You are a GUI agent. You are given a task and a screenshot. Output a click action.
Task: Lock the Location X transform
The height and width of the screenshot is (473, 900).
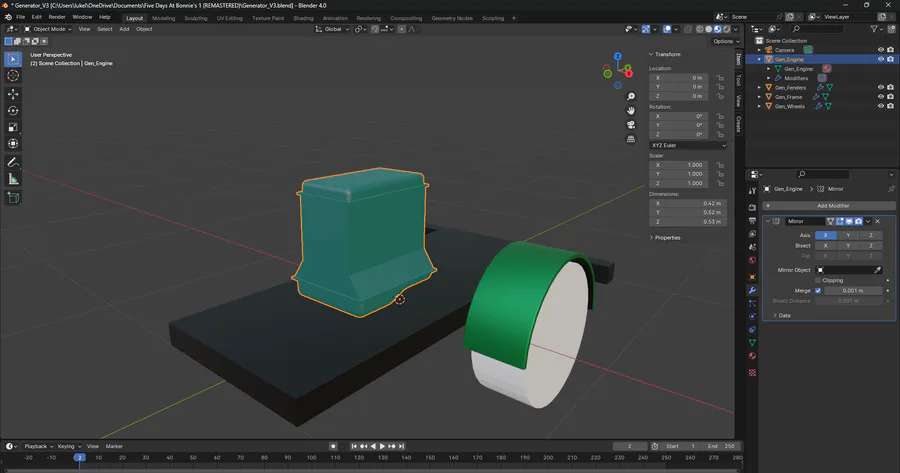click(720, 77)
